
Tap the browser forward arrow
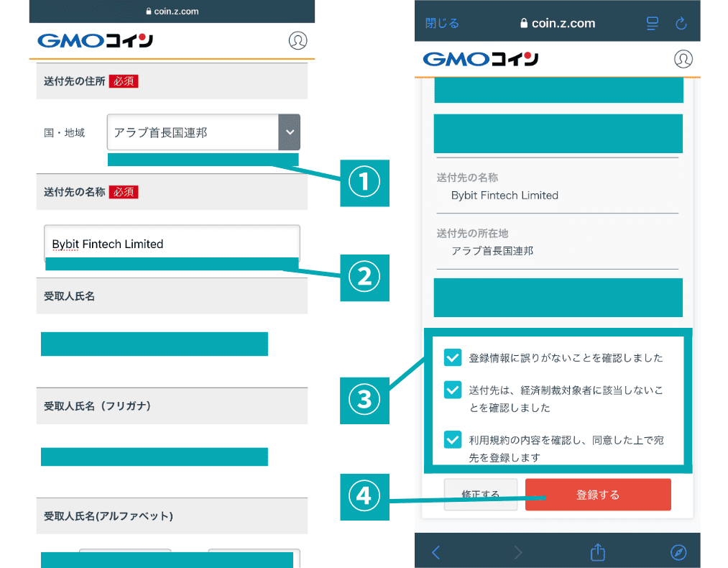pos(517,552)
